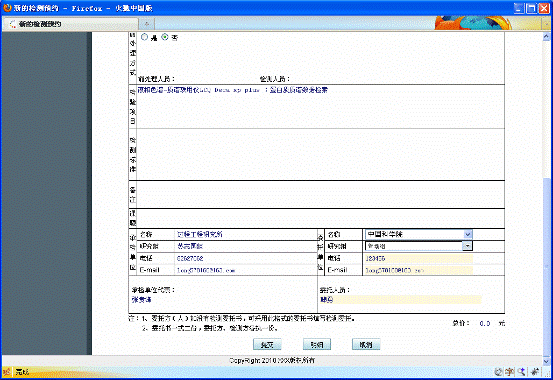Select the second (currently checked) radio button
This screenshot has width=553, height=380.
pyautogui.click(x=165, y=37)
